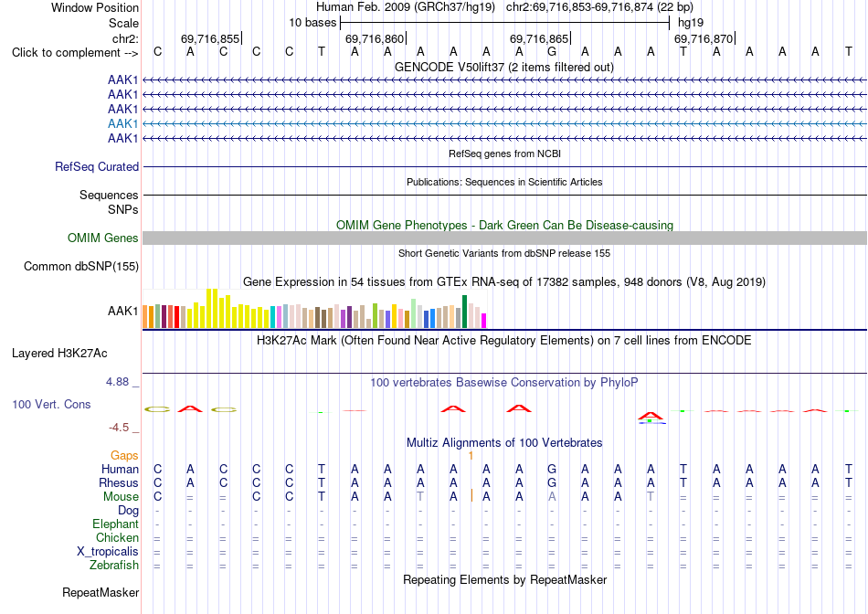Click the 'hg19' label beside the scale bar
The image size is (868, 614).
(x=691, y=23)
